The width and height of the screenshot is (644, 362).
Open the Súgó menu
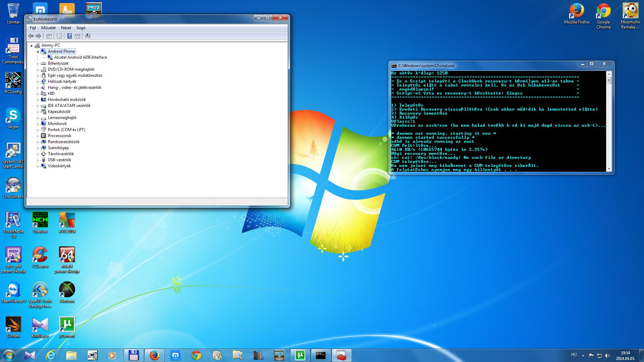click(x=81, y=28)
